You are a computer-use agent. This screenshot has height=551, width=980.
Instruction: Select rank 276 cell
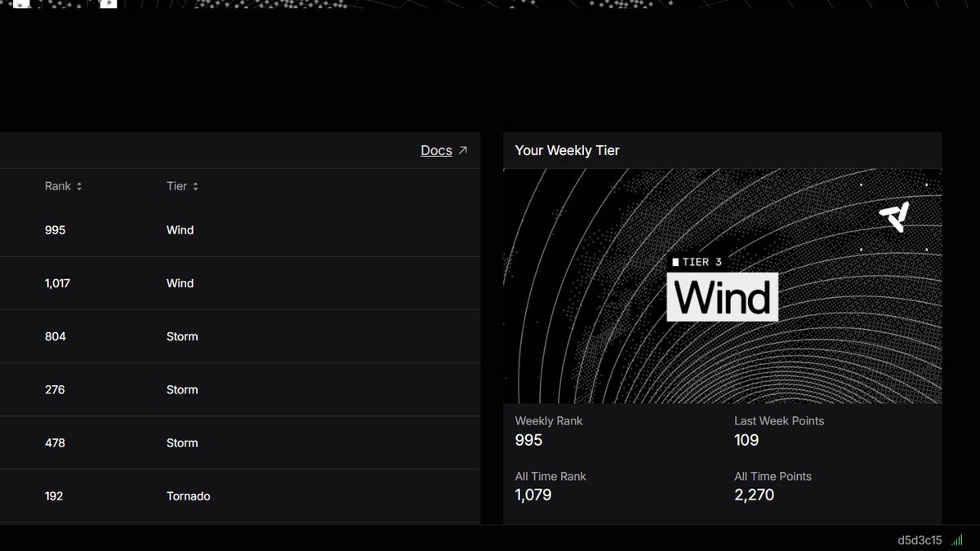tap(55, 389)
